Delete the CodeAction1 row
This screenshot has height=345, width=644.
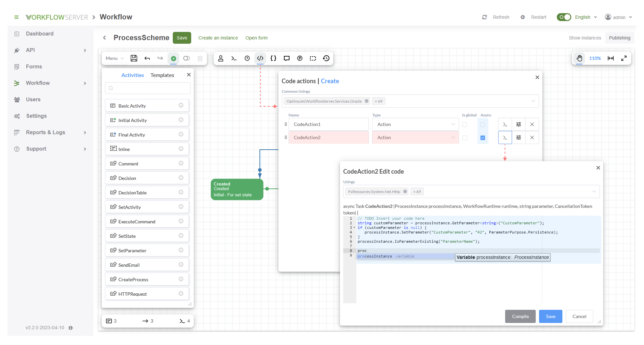(x=532, y=124)
